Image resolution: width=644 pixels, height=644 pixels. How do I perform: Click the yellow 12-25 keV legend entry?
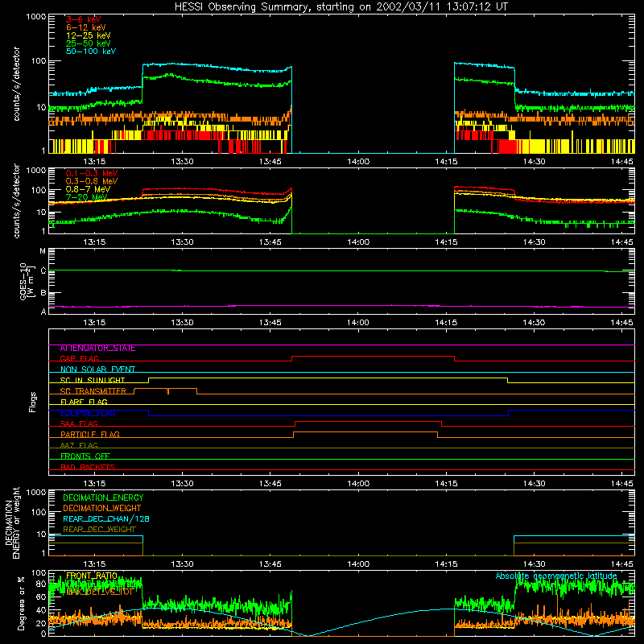[88, 35]
